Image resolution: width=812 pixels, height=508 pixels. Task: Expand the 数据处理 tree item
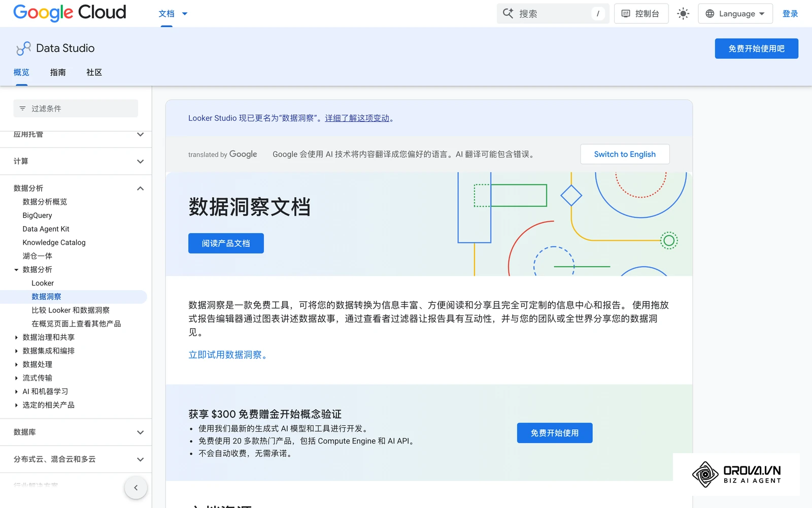[x=16, y=364]
